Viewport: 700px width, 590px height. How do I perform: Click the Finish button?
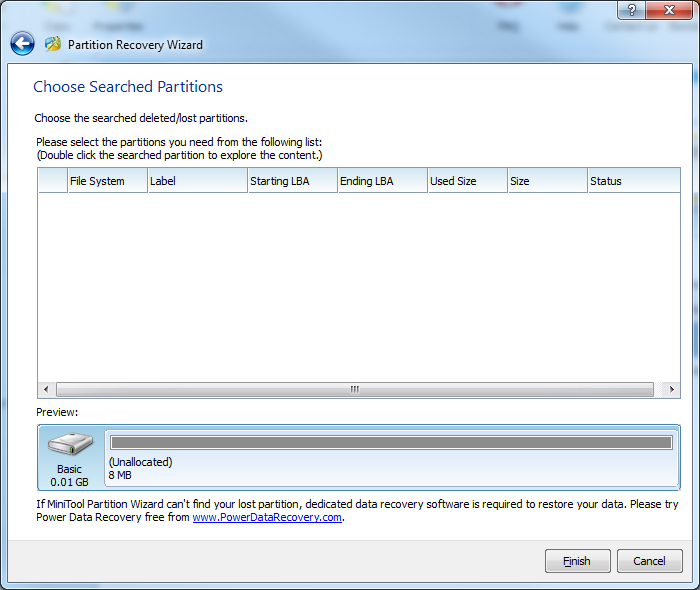(x=577, y=561)
